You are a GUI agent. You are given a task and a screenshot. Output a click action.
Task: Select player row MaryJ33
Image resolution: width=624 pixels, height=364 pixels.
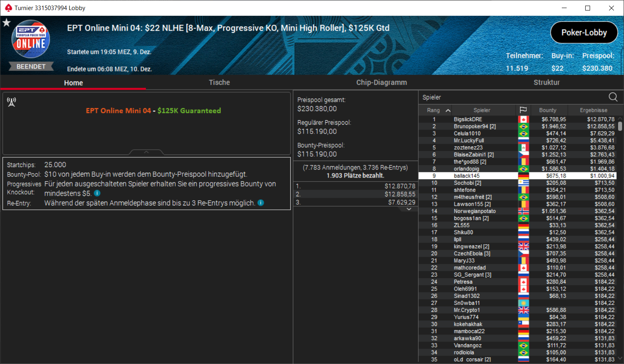click(518, 261)
